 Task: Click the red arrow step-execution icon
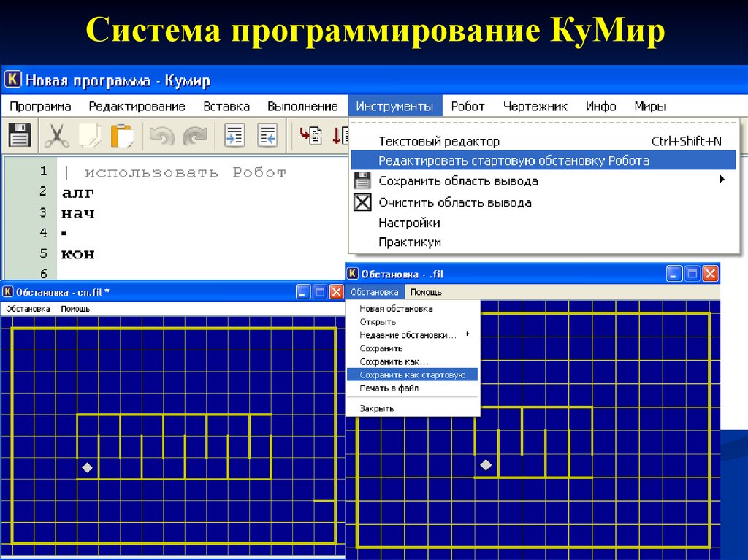coord(310,136)
